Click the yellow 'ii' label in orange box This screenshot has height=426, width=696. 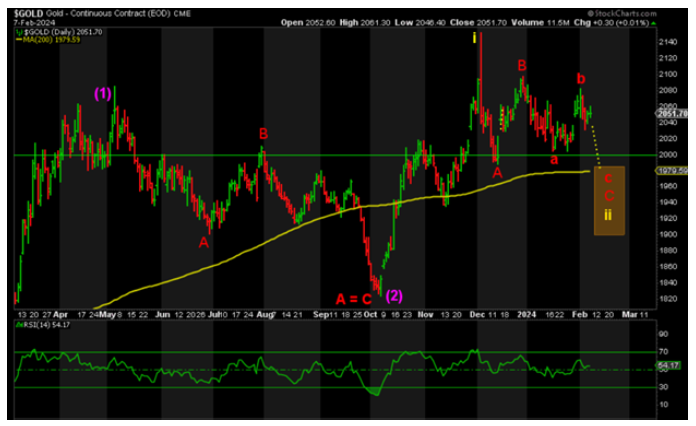609,216
